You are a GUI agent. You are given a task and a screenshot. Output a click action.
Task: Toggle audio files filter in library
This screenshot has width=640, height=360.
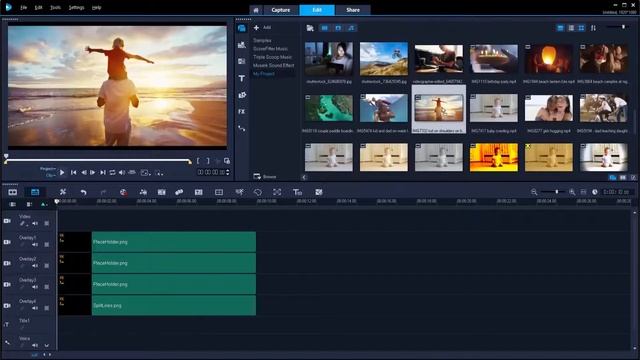(x=351, y=28)
